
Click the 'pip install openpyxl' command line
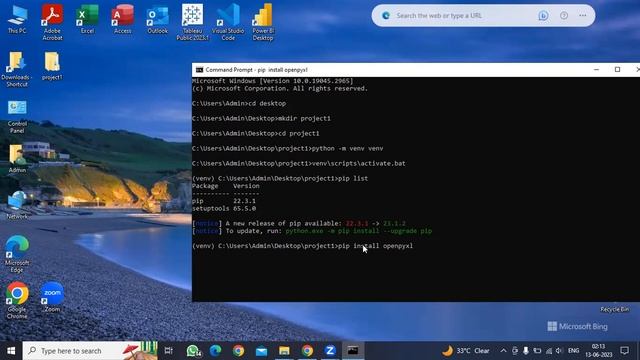pyautogui.click(x=302, y=246)
